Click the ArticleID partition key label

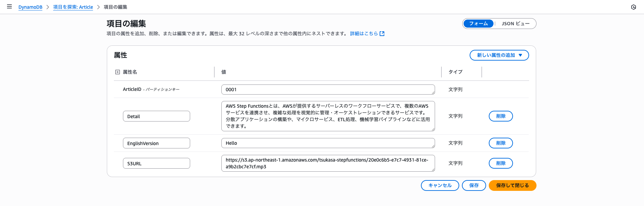coord(151,90)
